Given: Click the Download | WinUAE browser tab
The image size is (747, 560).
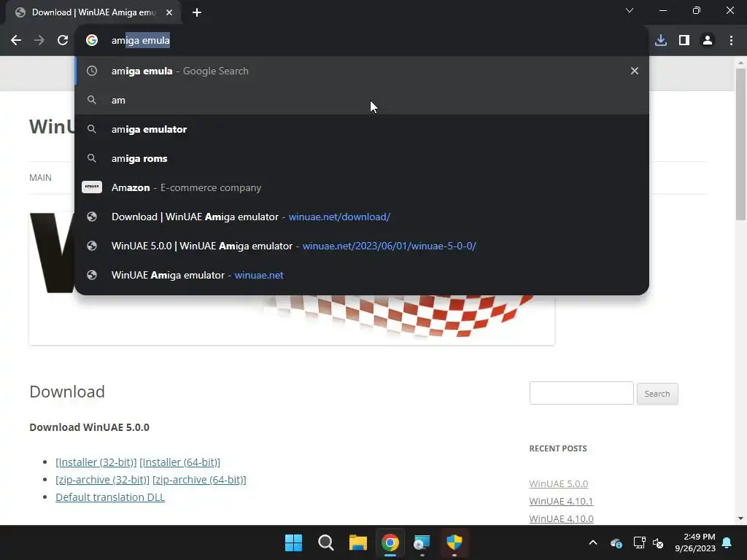Looking at the screenshot, I should (93, 12).
